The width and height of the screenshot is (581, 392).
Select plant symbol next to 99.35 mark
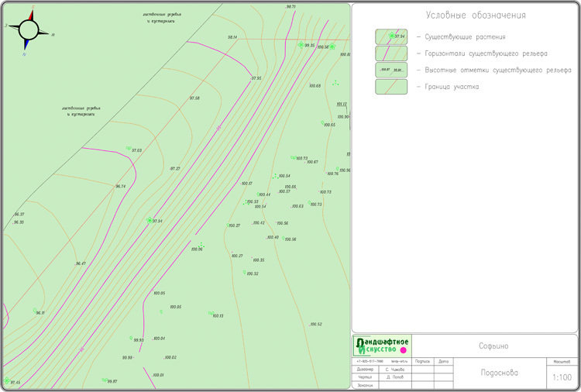(301, 45)
